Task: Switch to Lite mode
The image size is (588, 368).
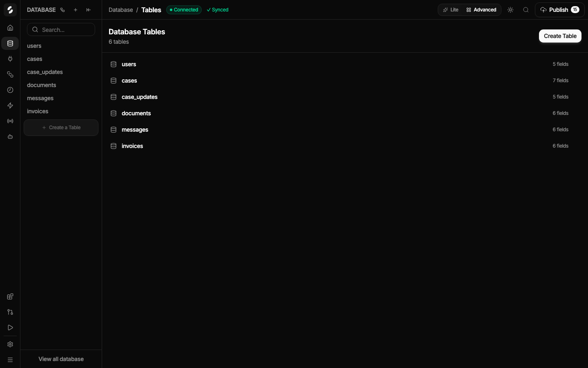Action: [x=451, y=10]
